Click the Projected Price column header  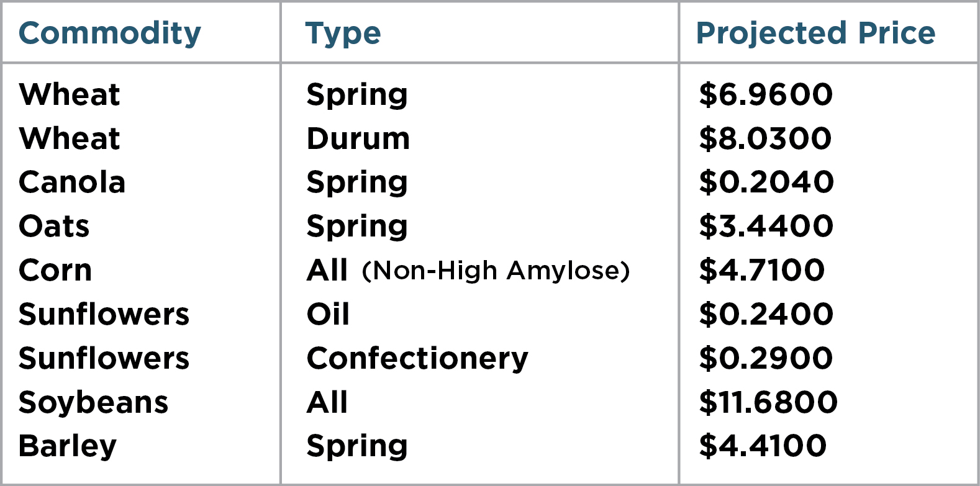pos(815,33)
